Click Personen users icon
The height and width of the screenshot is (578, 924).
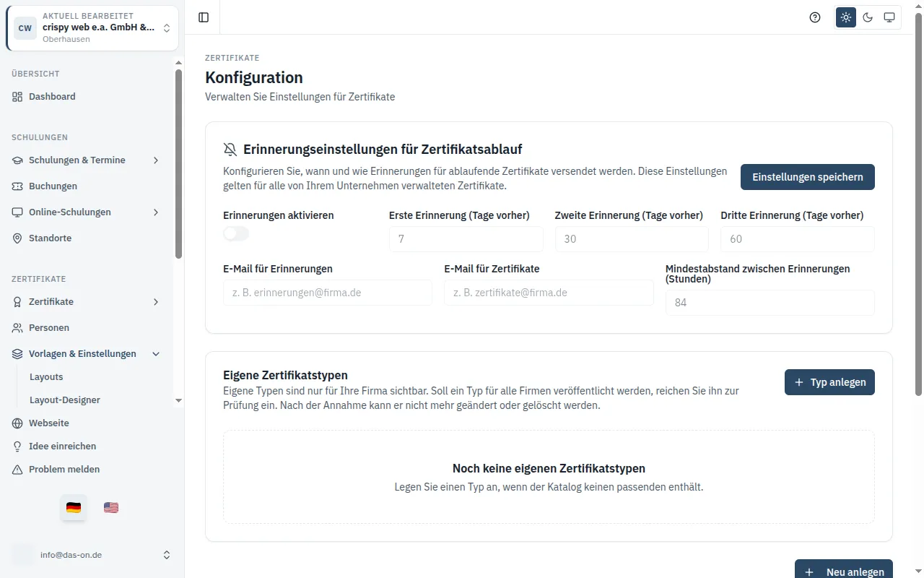[17, 327]
